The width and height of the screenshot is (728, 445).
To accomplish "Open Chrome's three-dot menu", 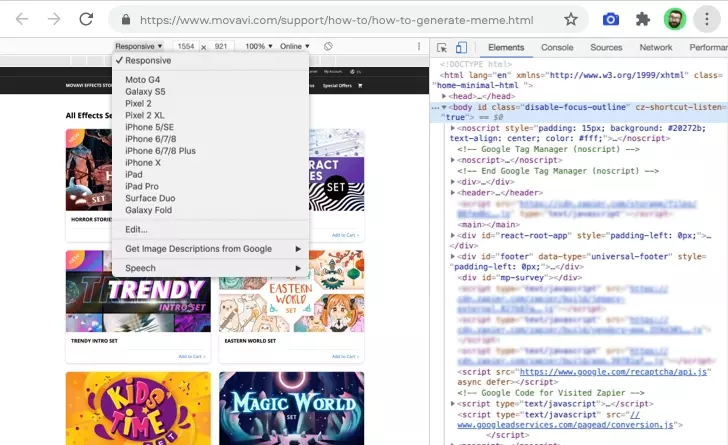I will click(x=707, y=20).
